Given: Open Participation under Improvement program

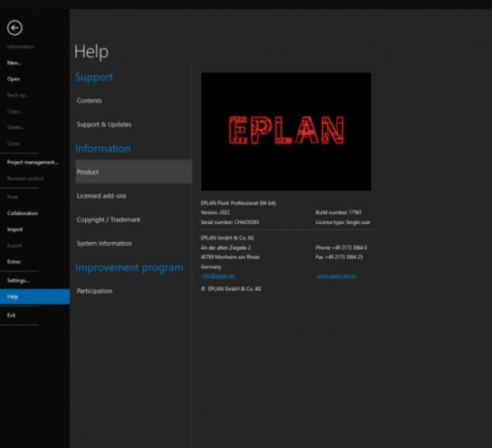Looking at the screenshot, I should coord(94,291).
